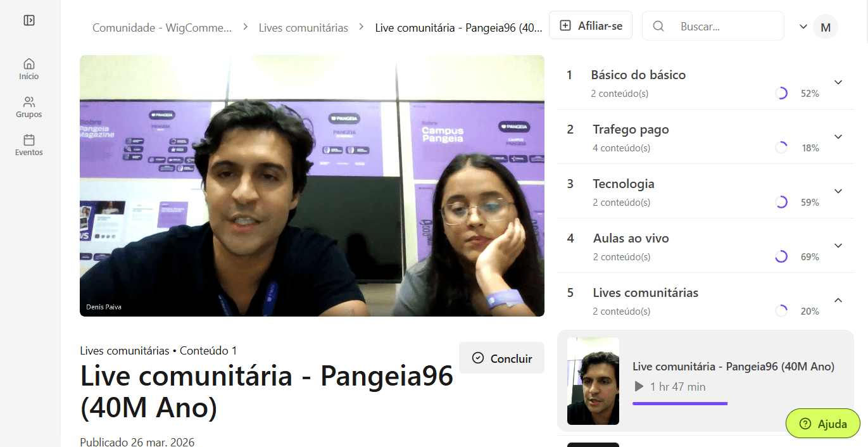Click Lives comunitárias • Conteúdo 1 subtitle
The width and height of the screenshot is (868, 447).
coord(158,351)
